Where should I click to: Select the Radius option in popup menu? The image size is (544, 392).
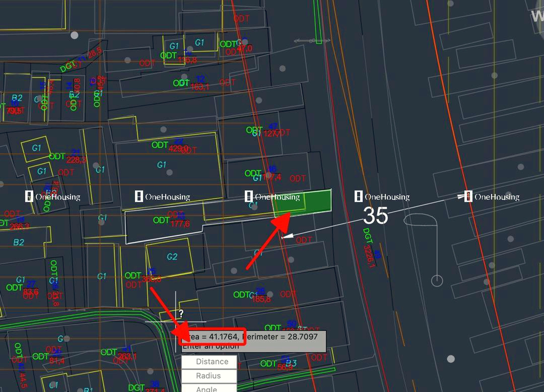click(x=209, y=376)
